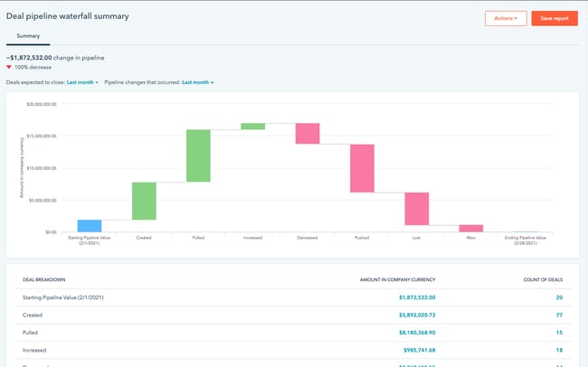Expand the Deals expected to close filter
Image resolution: width=588 pixels, height=367 pixels.
click(x=81, y=82)
